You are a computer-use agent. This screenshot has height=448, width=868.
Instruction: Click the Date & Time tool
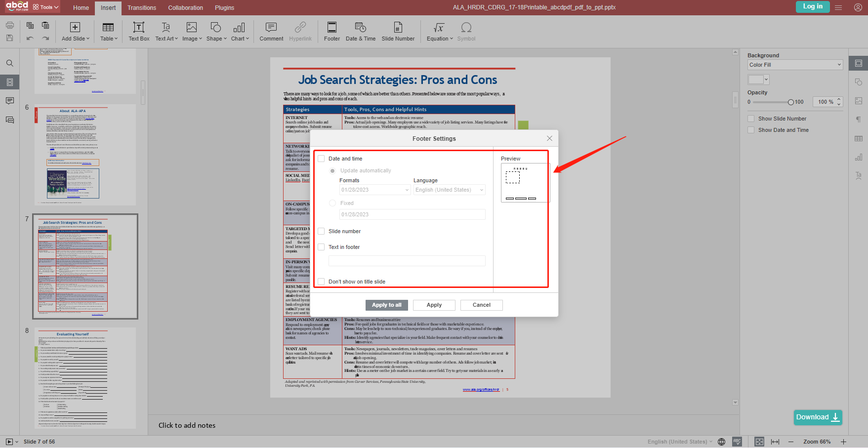361,32
